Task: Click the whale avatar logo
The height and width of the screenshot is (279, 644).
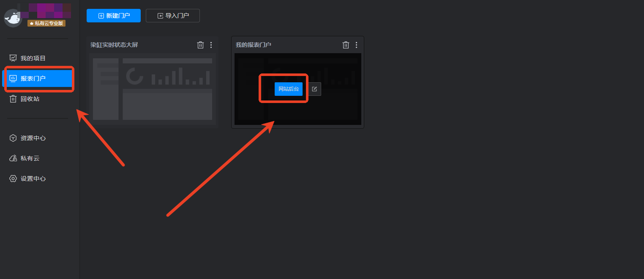Action: click(13, 18)
